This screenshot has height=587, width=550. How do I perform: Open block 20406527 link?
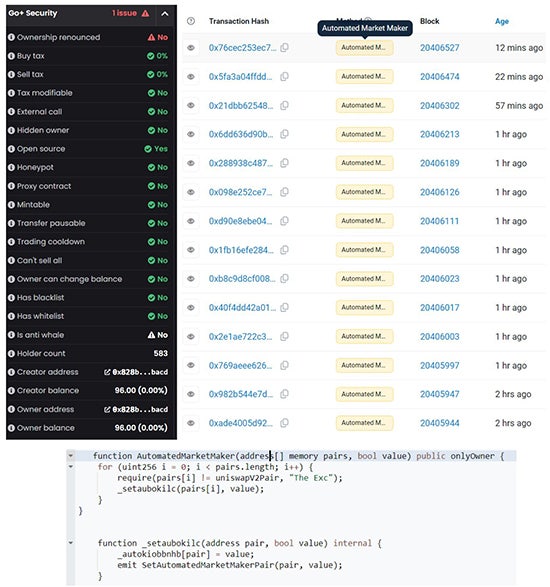[x=440, y=48]
